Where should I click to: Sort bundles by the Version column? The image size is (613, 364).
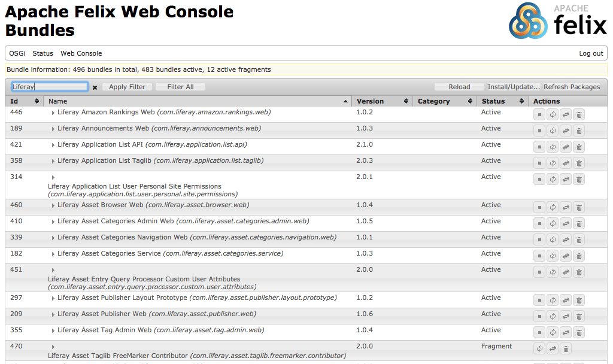(383, 101)
